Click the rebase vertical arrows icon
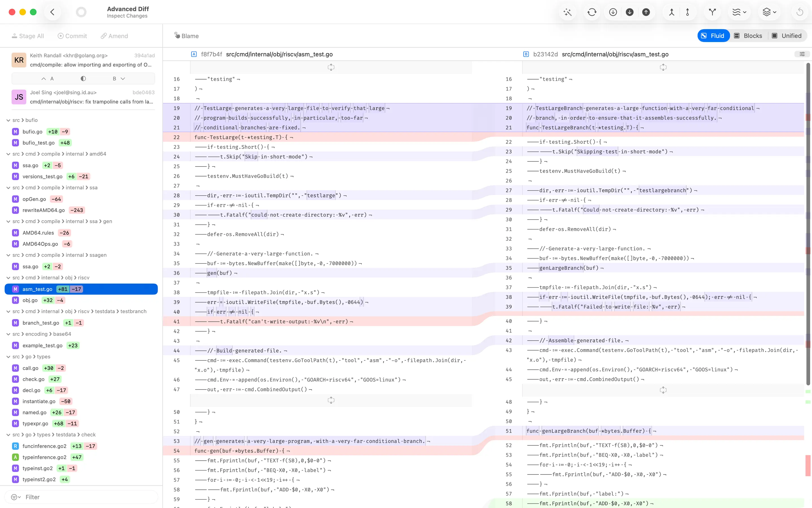The width and height of the screenshot is (812, 508). pos(687,12)
